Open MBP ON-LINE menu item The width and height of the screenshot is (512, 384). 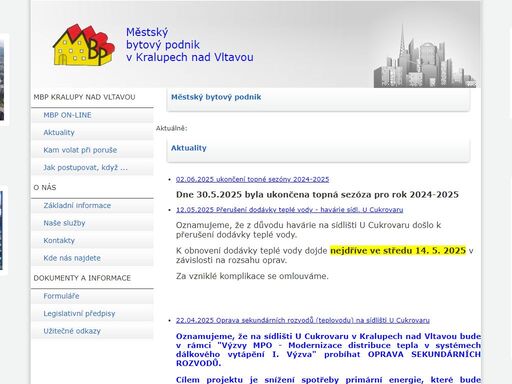coord(67,115)
